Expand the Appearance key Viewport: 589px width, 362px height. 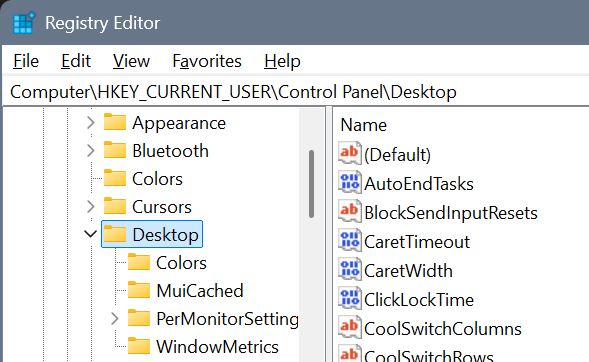coord(91,122)
